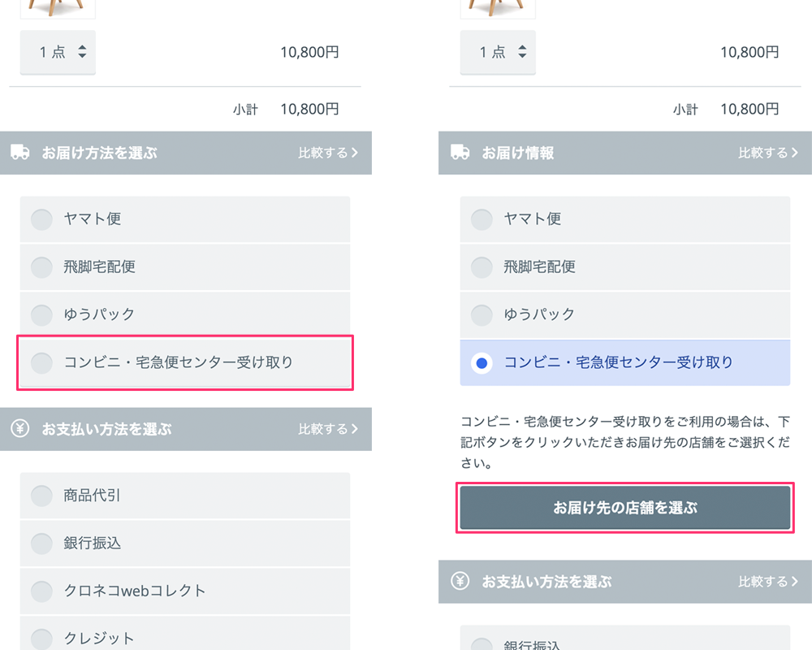The height and width of the screenshot is (650, 812).
Task: Click the yen icon in right お支払い方法を選ぶ header
Action: point(460,582)
